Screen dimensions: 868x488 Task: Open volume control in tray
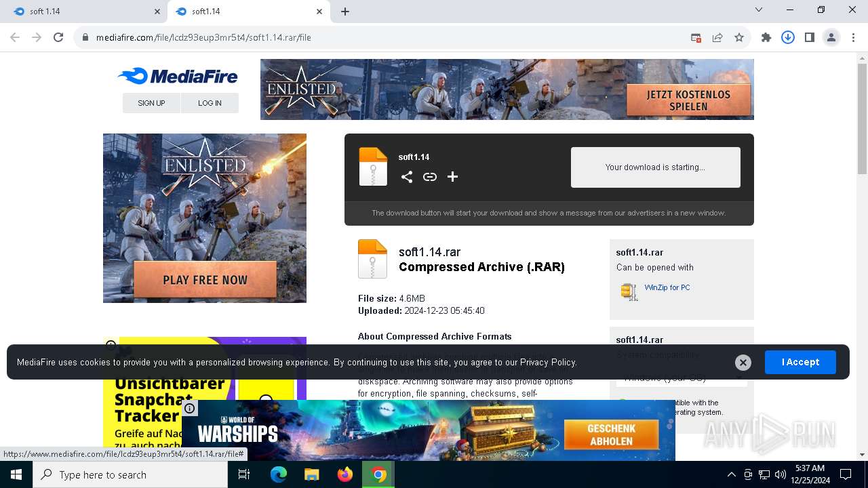(x=781, y=474)
